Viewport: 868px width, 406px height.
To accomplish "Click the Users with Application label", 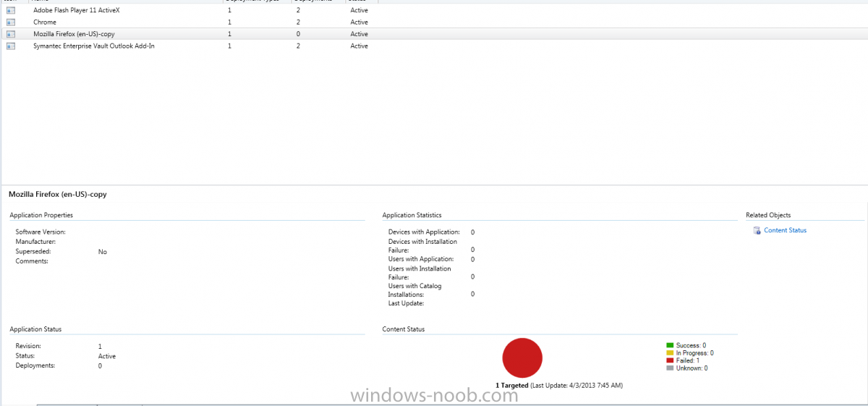I will 421,259.
